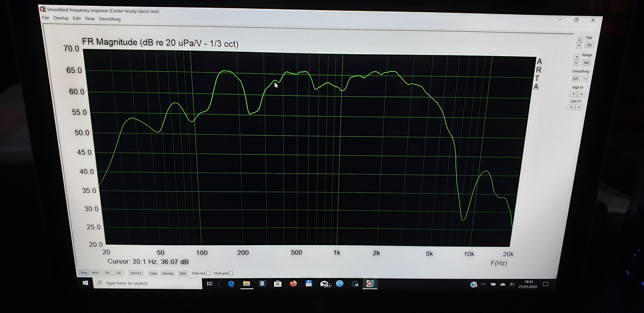Click the ARTA icon in taskbar

[370, 284]
